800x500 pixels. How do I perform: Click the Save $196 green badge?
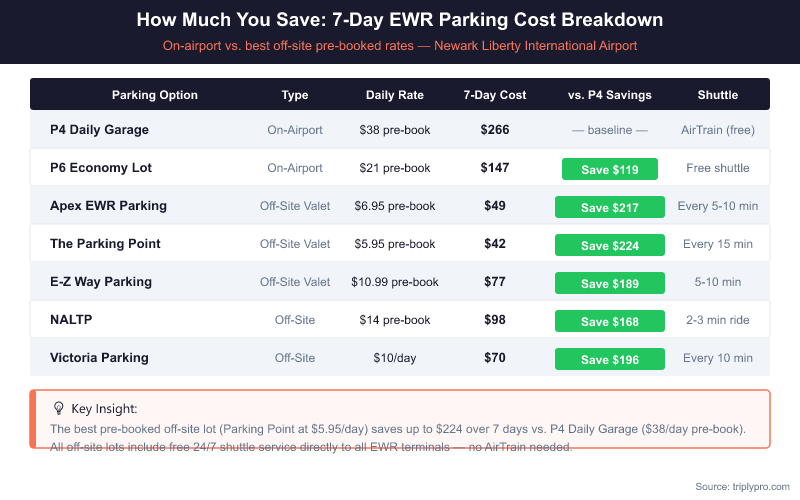(x=609, y=359)
